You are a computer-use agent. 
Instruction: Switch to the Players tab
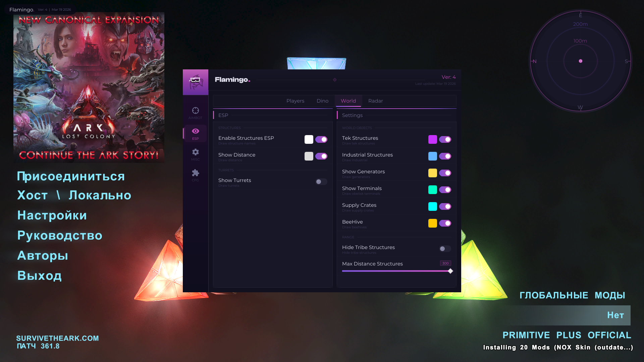coord(295,101)
